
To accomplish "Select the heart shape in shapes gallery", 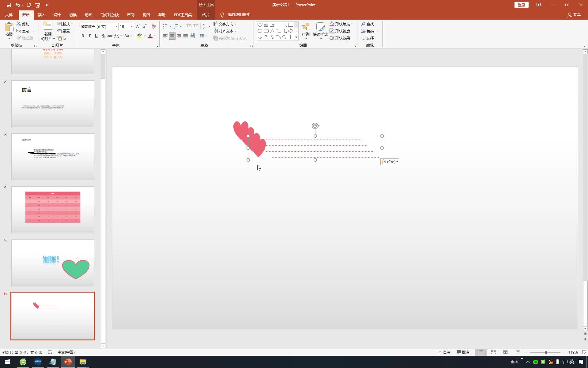I will point(260,25).
